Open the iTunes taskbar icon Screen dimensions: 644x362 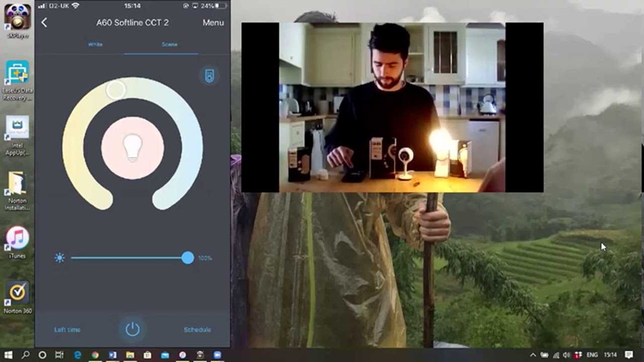182,355
